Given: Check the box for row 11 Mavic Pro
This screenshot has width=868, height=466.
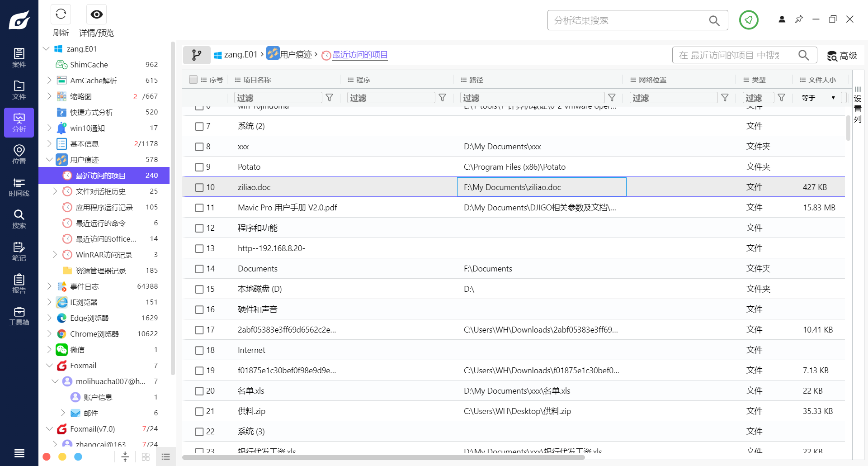Looking at the screenshot, I should pos(199,208).
